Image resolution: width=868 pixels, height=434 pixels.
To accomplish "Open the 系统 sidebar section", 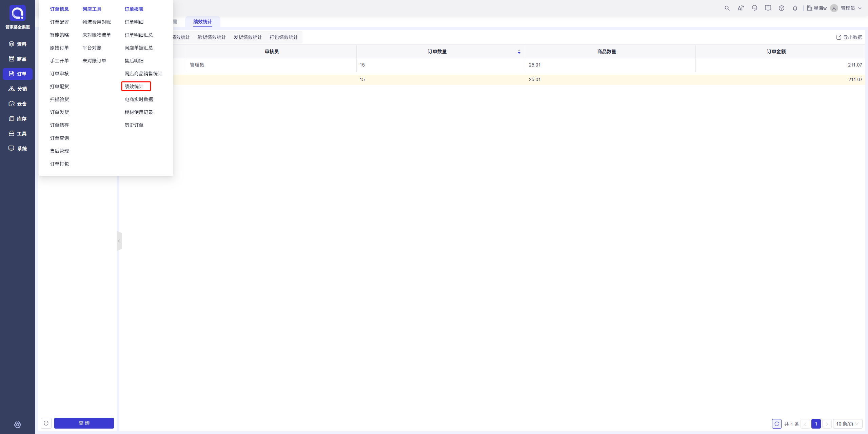I will tap(18, 148).
